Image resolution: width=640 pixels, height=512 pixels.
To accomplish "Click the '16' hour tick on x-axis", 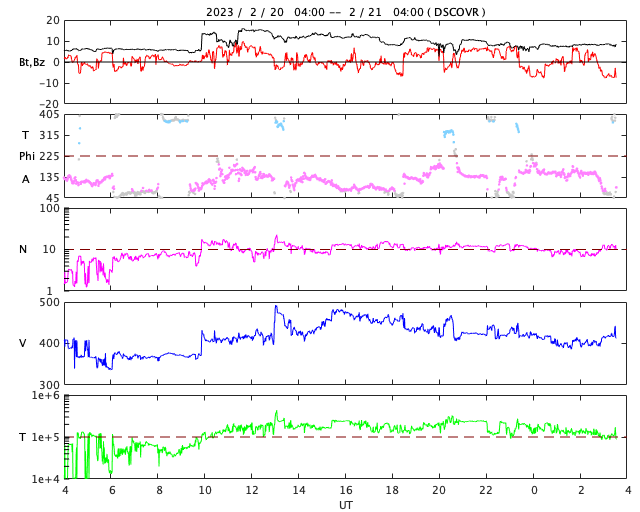I will (x=345, y=490).
